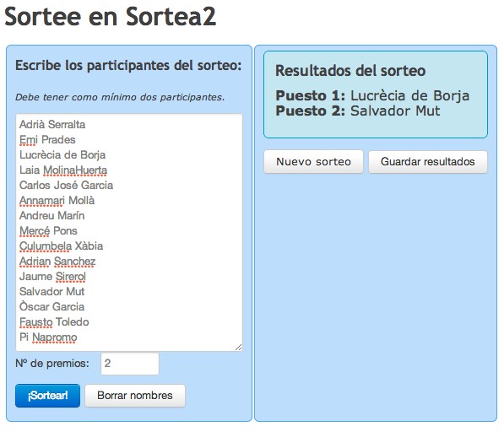504x432 pixels.
Task: Click Salvador Mut in participants textarea
Action: (x=51, y=291)
